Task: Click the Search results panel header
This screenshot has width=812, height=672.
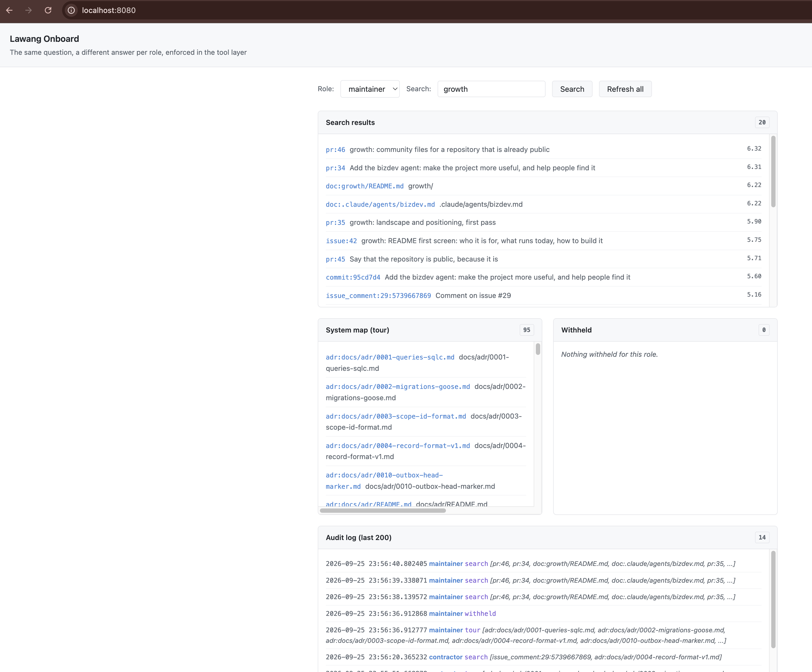Action: 547,123
